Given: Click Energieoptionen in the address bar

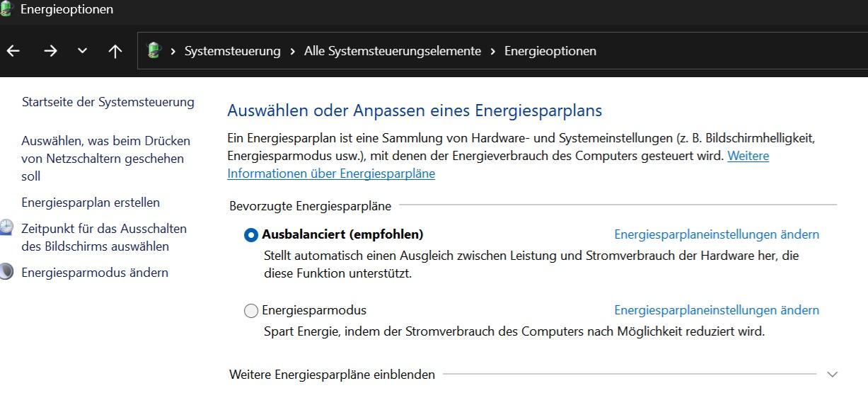Looking at the screenshot, I should (x=550, y=51).
